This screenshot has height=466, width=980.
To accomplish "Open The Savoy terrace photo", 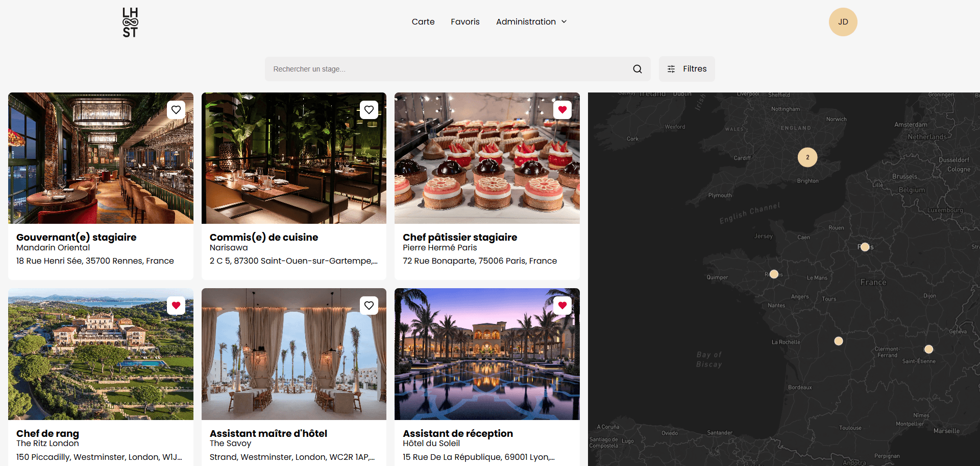I will 294,354.
